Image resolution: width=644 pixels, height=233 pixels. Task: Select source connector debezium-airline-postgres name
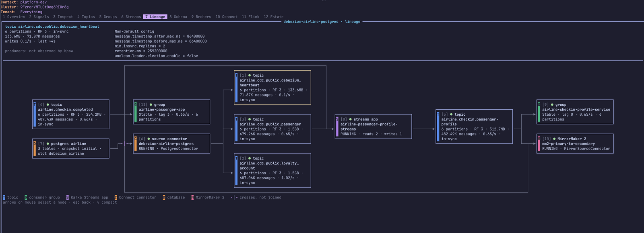[x=166, y=143]
